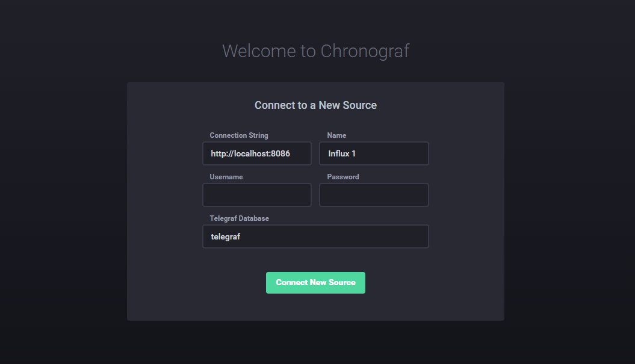Click the Connect to a New Source heading
Screen dimensions: 635x364
coord(315,105)
